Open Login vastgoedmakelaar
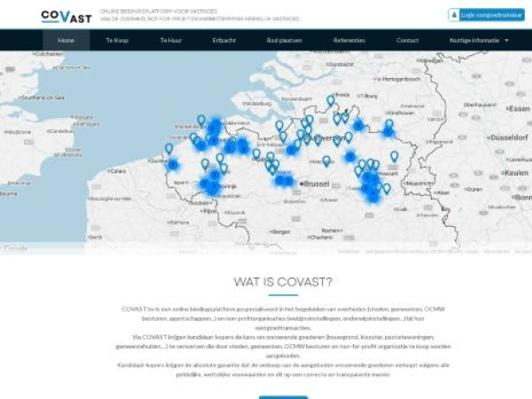This screenshot has width=532, height=399. [x=486, y=15]
